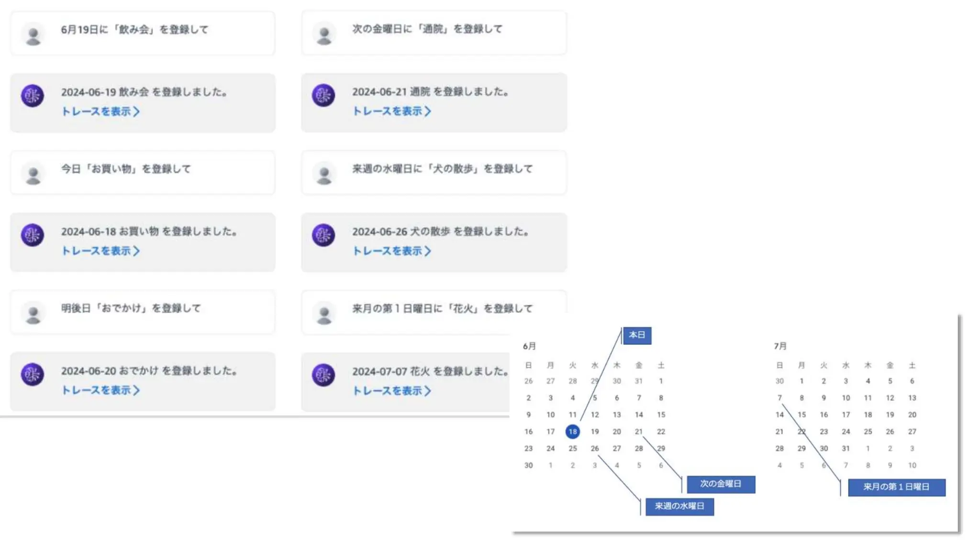Click agent brain icon beside おでかけ response
980x551 pixels.
33,374
